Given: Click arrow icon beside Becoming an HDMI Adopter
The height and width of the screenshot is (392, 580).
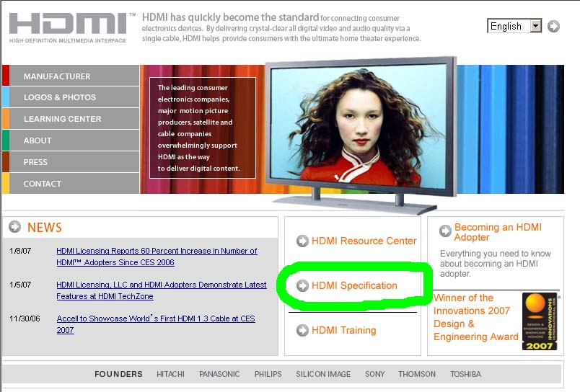Looking at the screenshot, I should click(445, 231).
